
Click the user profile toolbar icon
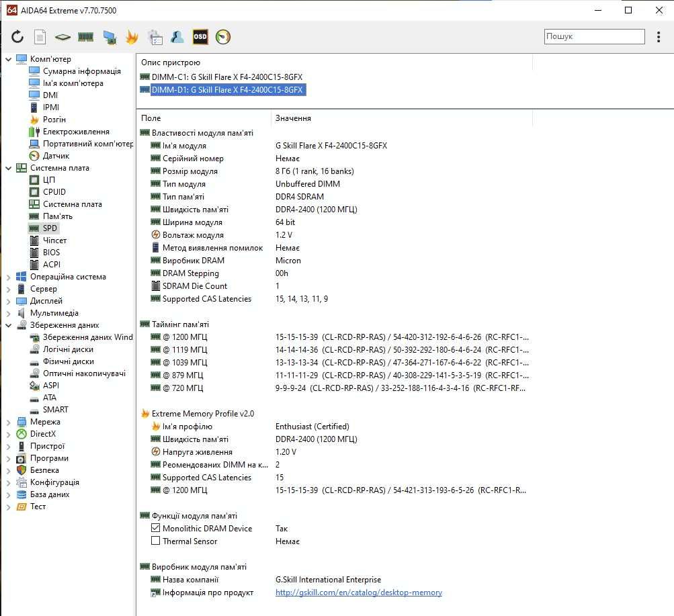(177, 37)
